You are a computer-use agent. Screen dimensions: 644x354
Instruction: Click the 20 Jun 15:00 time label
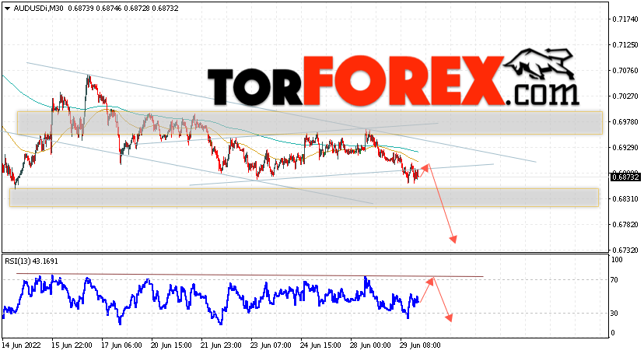click(x=171, y=345)
